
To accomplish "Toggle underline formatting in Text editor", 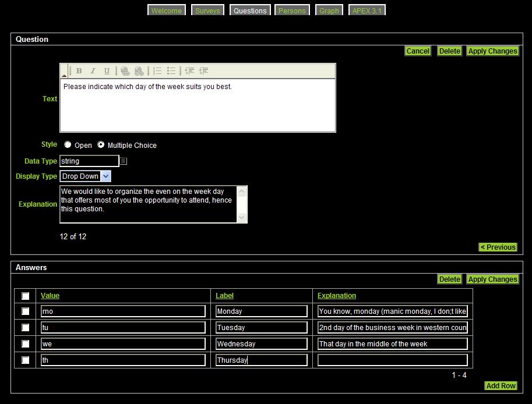I will (x=107, y=71).
